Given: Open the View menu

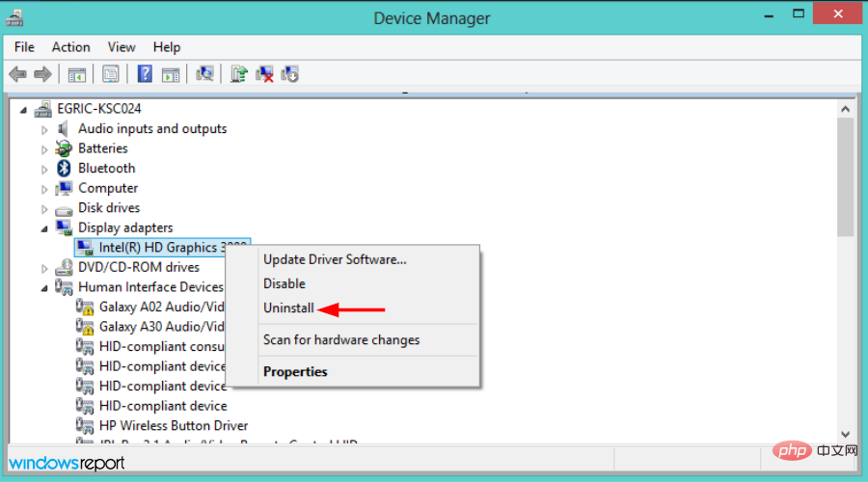Looking at the screenshot, I should click(x=122, y=47).
